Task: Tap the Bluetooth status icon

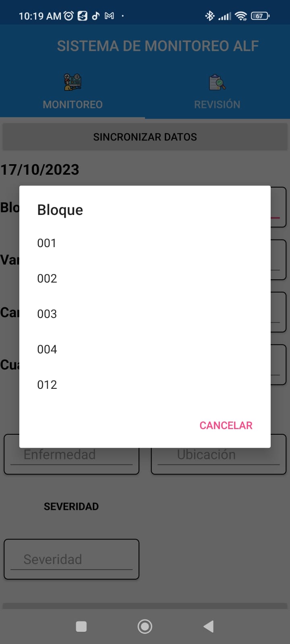Action: click(x=209, y=16)
